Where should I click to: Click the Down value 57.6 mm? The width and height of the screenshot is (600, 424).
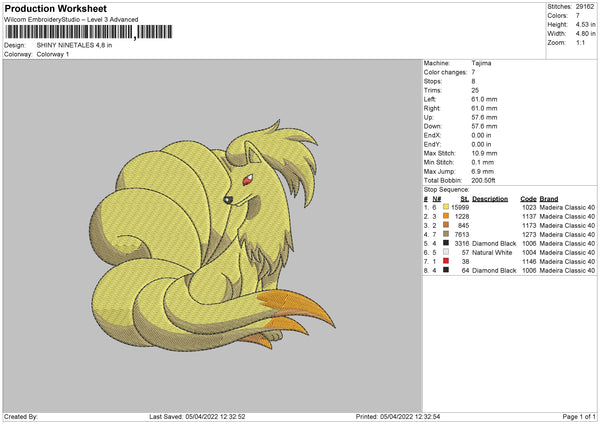point(484,126)
